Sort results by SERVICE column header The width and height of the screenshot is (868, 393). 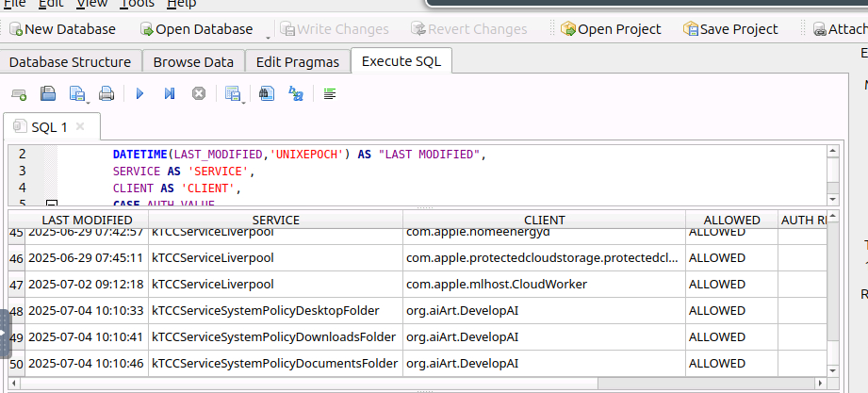[275, 220]
